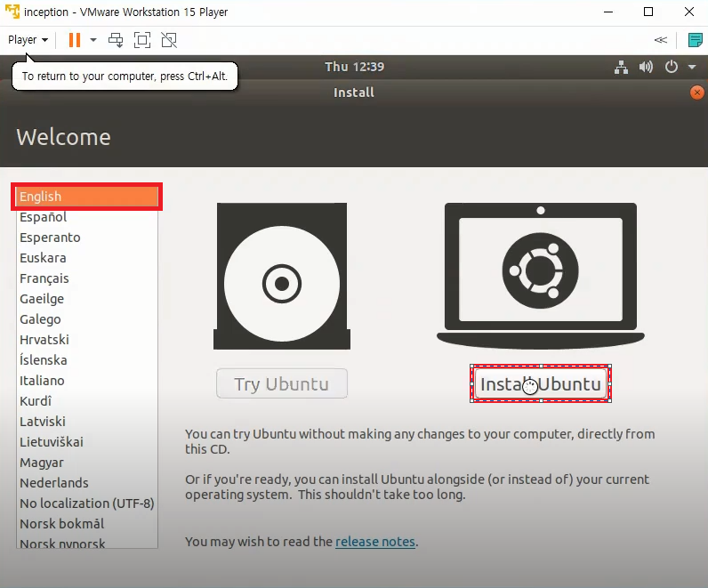Viewport: 708px width, 588px height.
Task: Open the VMware notes/messages icon
Action: pos(695,40)
